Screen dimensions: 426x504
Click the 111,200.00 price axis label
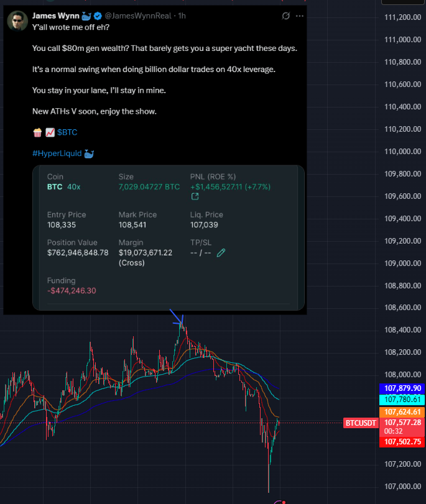(402, 17)
